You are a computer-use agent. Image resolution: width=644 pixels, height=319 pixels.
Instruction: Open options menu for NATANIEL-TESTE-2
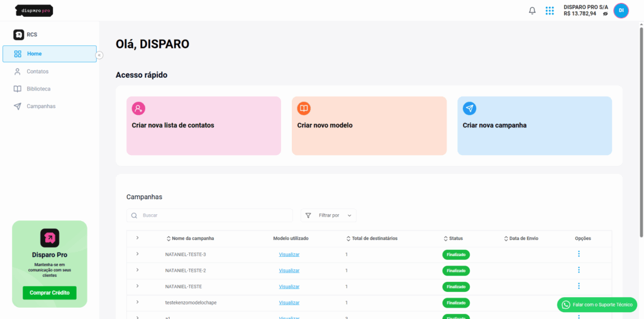(x=579, y=270)
